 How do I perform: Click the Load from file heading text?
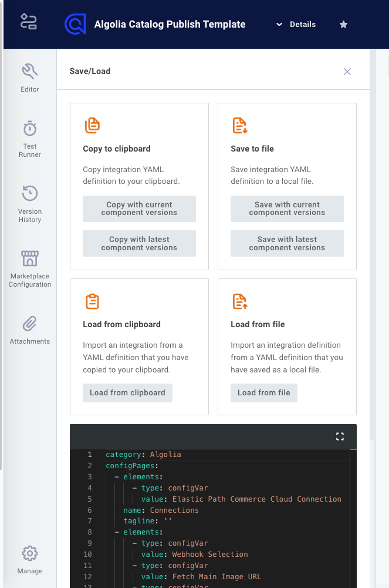click(258, 324)
